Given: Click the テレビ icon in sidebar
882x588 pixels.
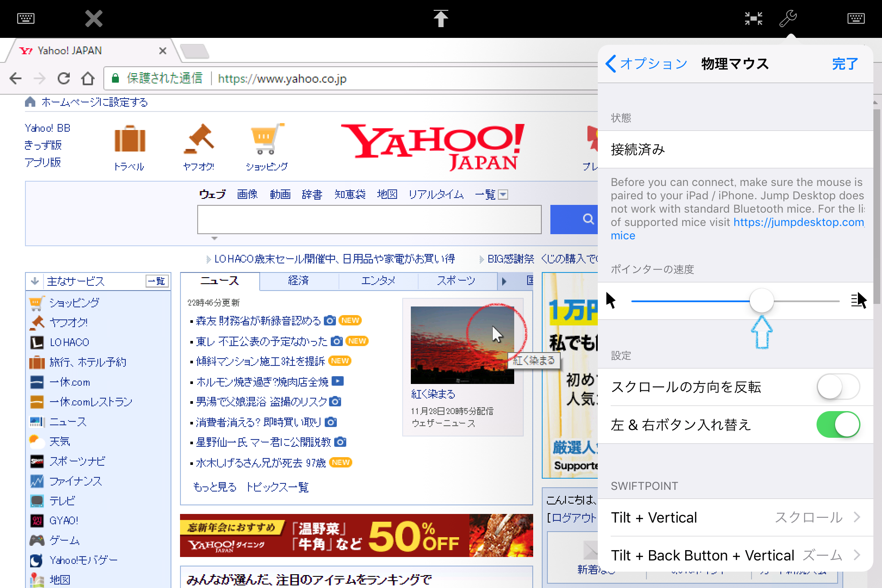Looking at the screenshot, I should [37, 501].
